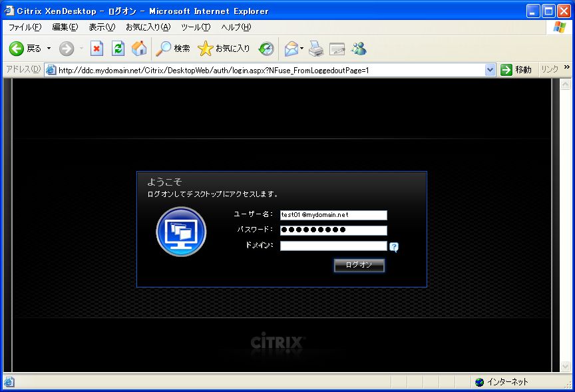
Task: Open the 編集(E) menu
Action: pos(65,27)
